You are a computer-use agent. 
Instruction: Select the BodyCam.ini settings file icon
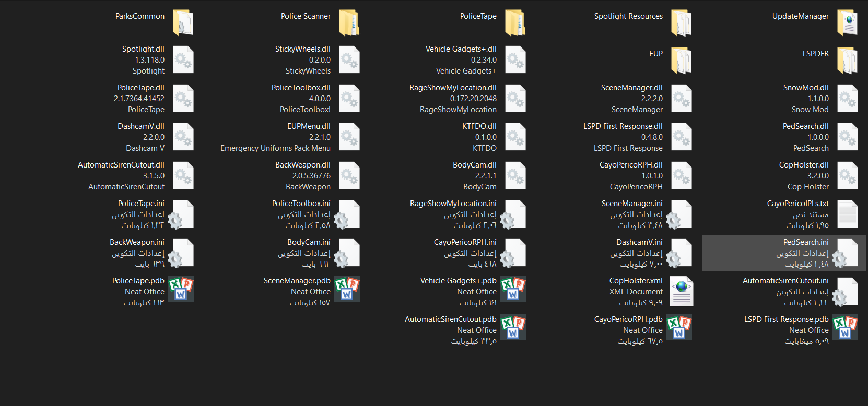[x=347, y=253]
